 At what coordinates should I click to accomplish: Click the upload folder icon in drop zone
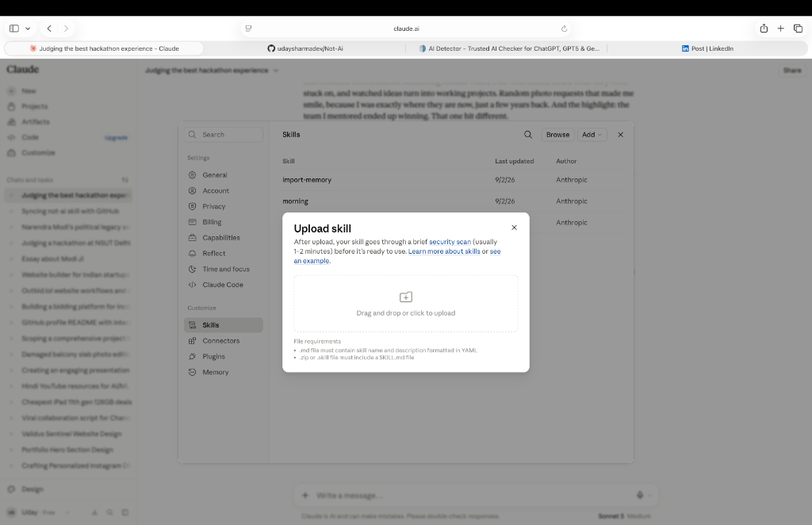[406, 297]
